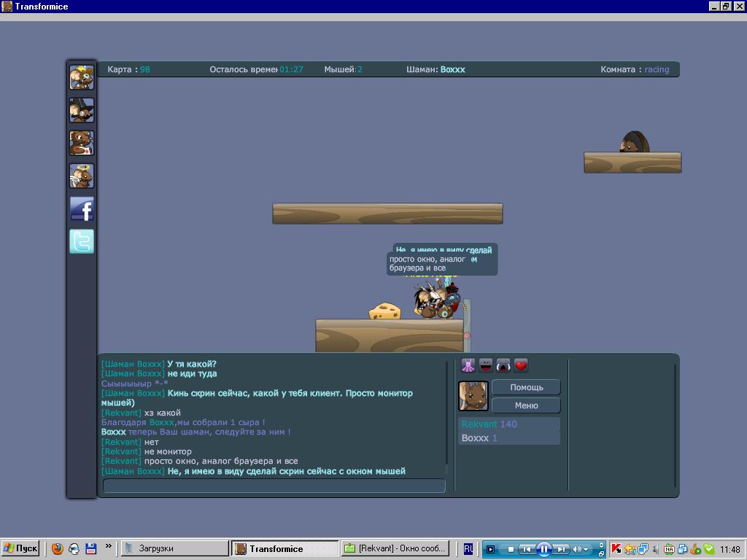Click the mouse hole on upper-right platform
The height and width of the screenshot is (560, 747).
click(x=635, y=142)
